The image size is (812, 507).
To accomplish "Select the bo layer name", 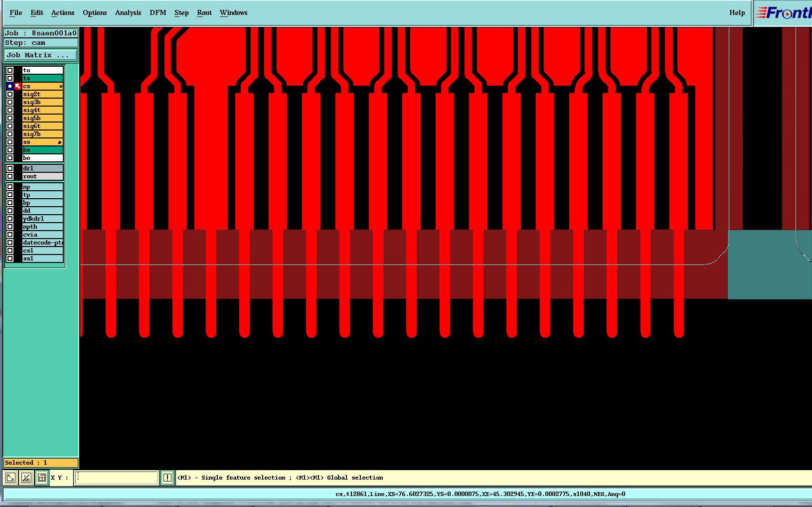I will tap(42, 158).
